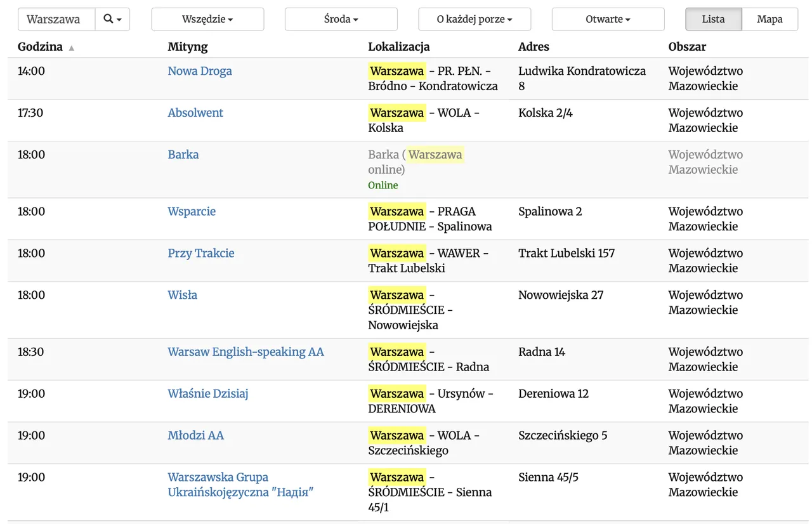Expand the Środa day dropdown

[x=341, y=19]
